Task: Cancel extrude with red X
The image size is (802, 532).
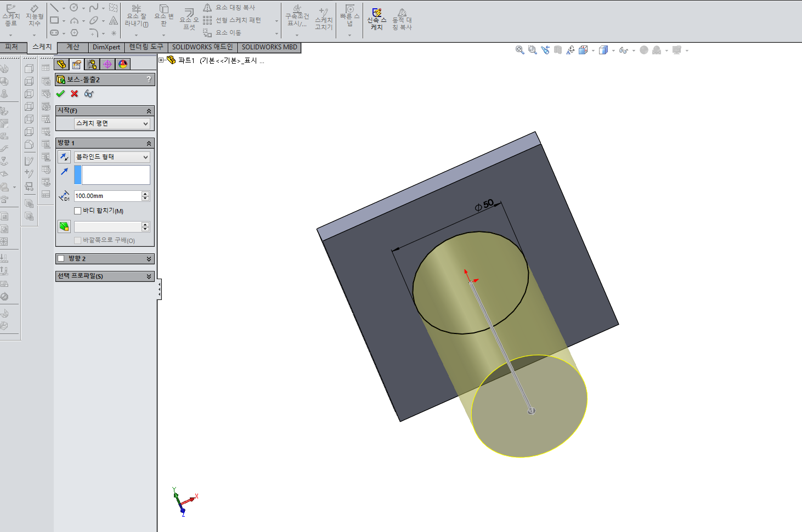Action: (75, 94)
